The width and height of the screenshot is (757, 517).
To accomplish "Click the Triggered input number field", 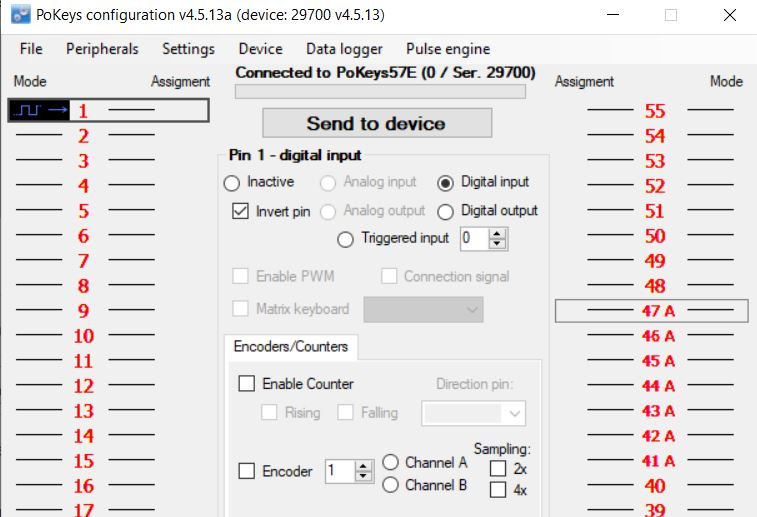I will click(475, 238).
